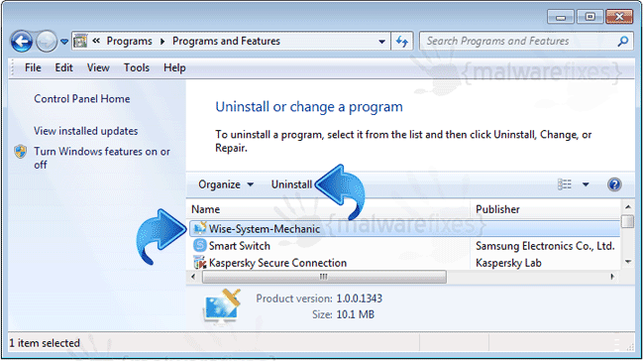Click the Control Panel icon in address bar
This screenshot has height=361, width=644.
point(80,41)
